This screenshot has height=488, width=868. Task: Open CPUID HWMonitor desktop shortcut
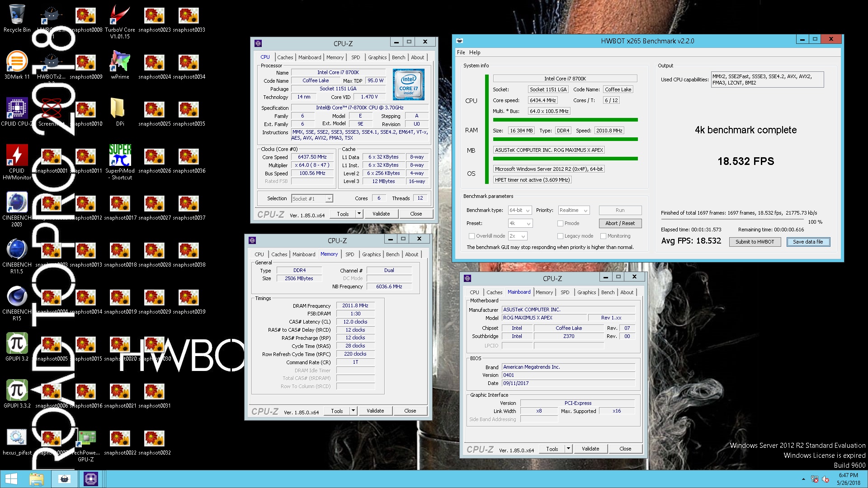[17, 162]
